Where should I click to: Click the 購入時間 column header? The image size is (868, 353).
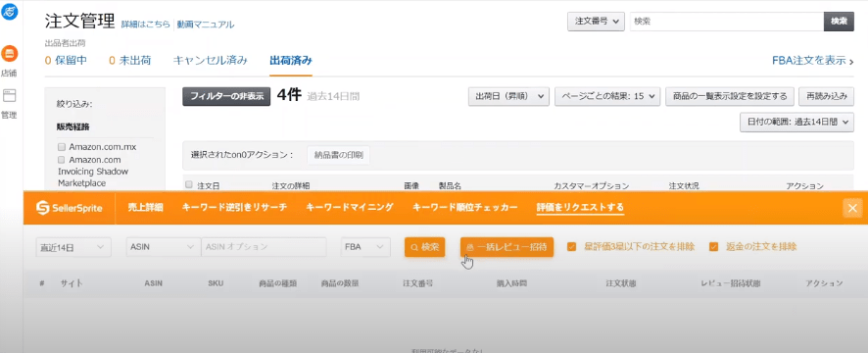511,283
